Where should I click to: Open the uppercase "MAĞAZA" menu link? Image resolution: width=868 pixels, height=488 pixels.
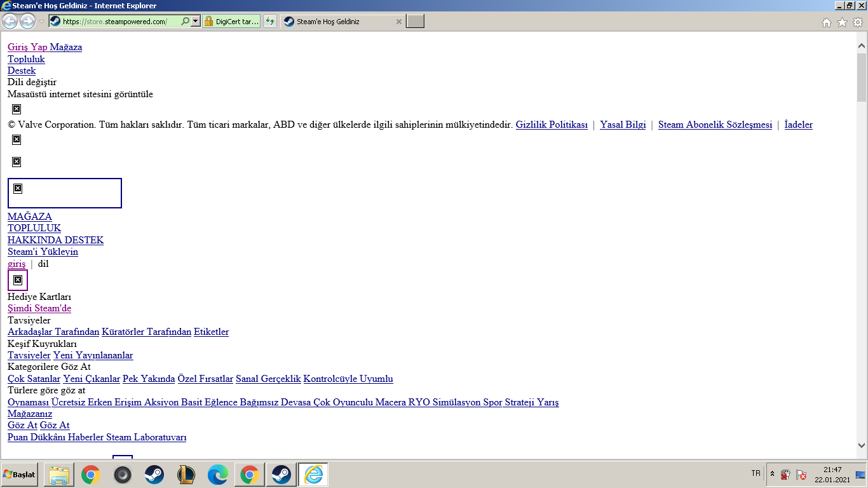coord(30,217)
